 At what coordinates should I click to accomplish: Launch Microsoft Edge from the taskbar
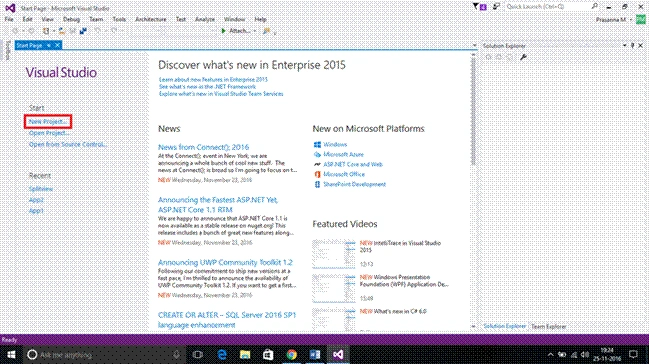coord(222,355)
